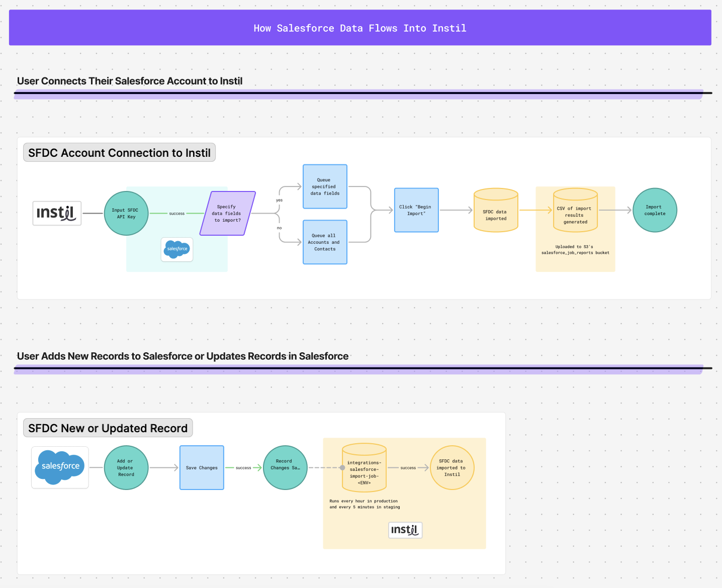
Task: Select the Instil logo in the connection flow
Action: [57, 213]
